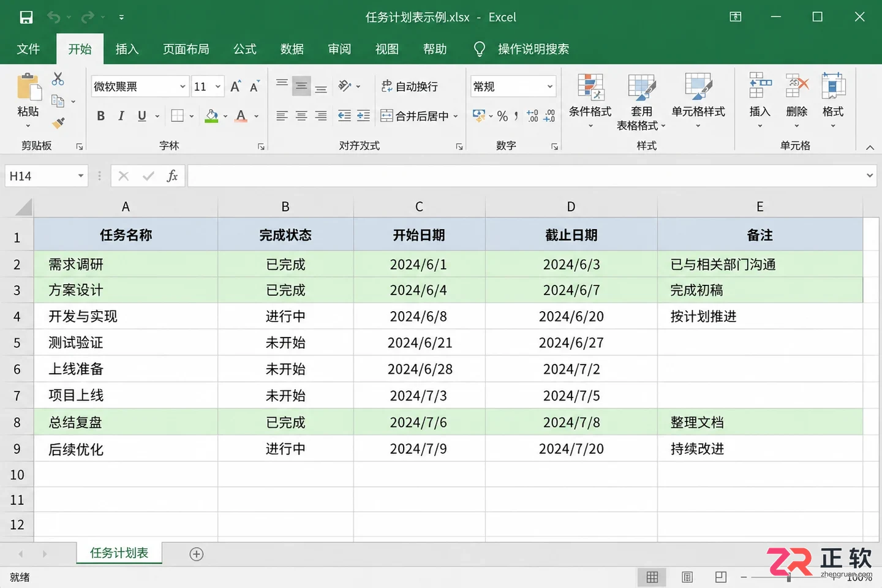Viewport: 882px width, 588px height.
Task: Expand the formula bar
Action: [870, 176]
